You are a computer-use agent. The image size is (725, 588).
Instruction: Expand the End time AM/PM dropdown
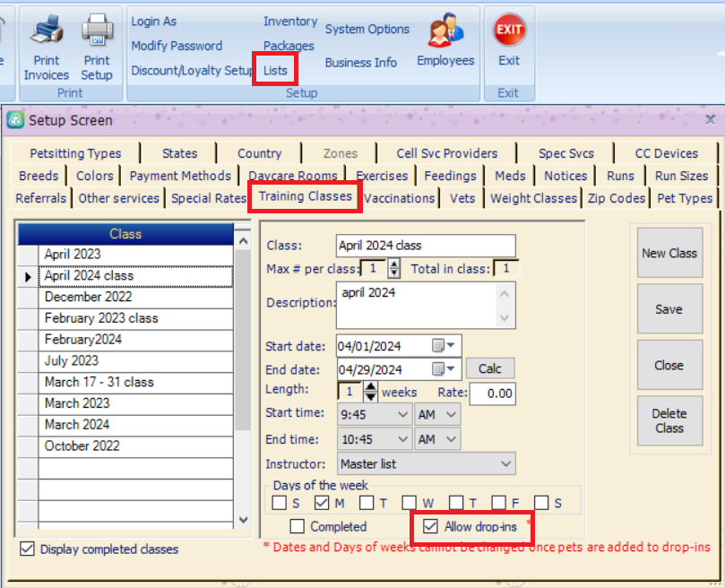coord(451,439)
